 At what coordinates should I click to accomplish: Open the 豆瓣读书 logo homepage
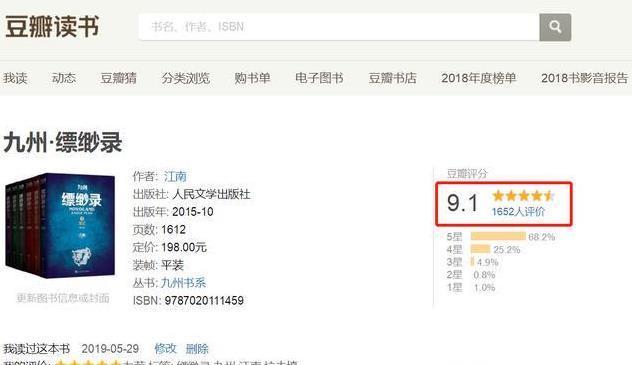coord(52,27)
